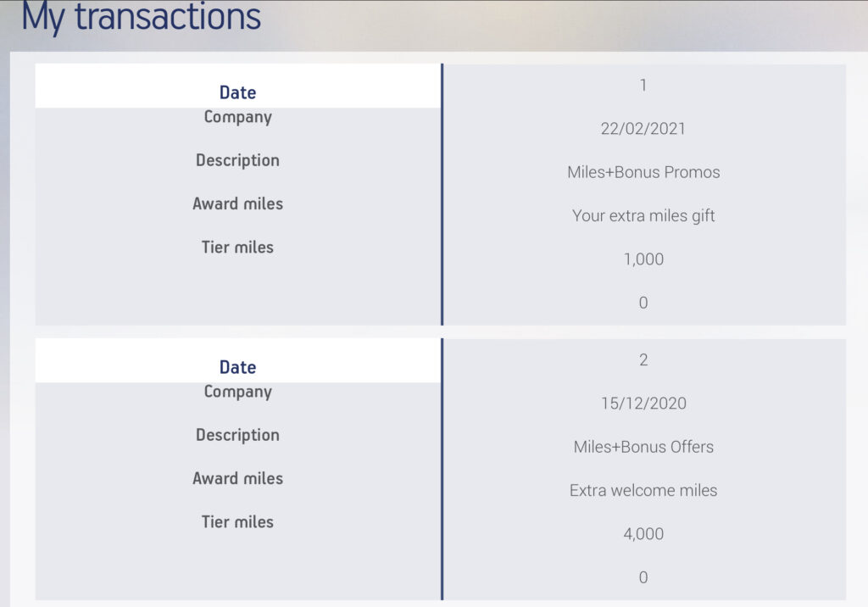868x607 pixels.
Task: Click the Company label in first transaction
Action: (x=237, y=117)
